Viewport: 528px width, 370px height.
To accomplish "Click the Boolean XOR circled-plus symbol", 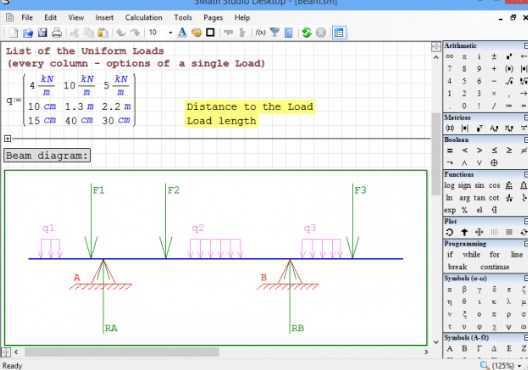I will pos(494,163).
